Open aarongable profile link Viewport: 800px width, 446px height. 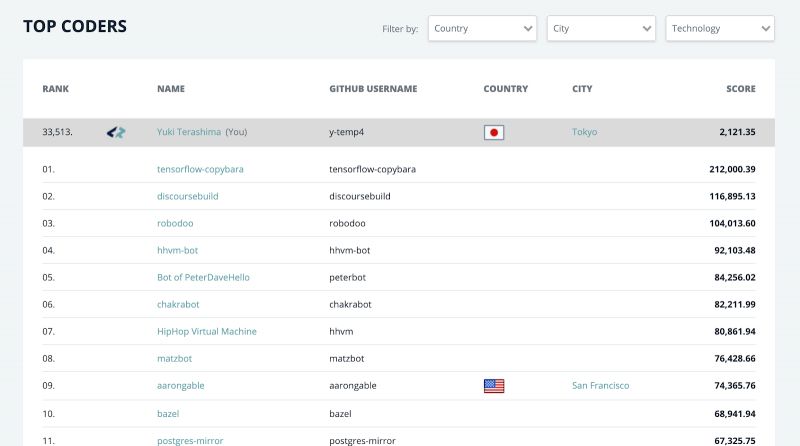(181, 386)
